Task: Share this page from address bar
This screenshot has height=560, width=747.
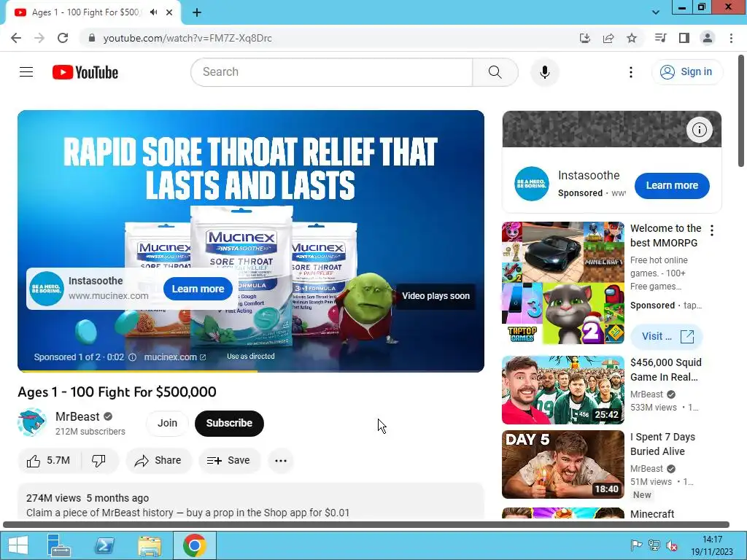Action: click(608, 38)
